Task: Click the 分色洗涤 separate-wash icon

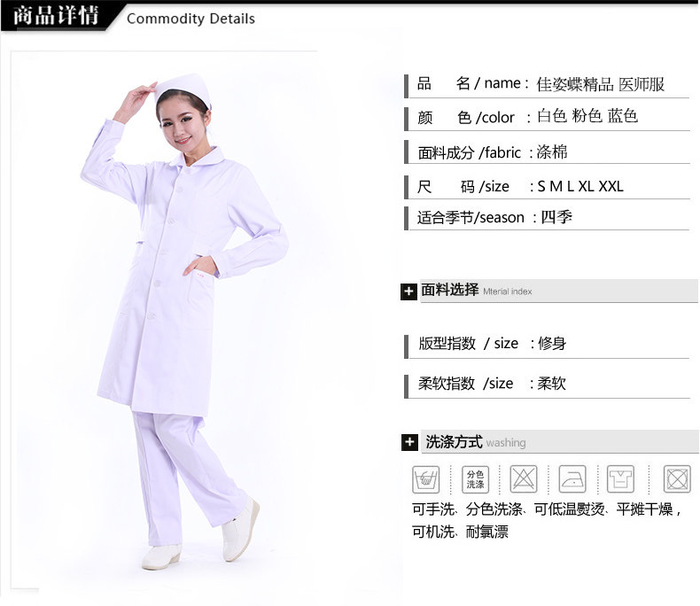Action: (x=475, y=479)
